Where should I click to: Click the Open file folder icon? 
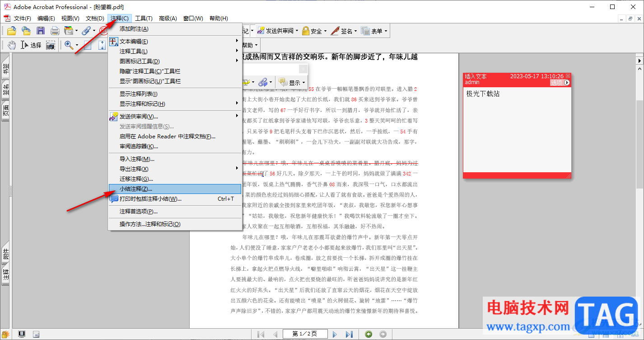point(11,31)
